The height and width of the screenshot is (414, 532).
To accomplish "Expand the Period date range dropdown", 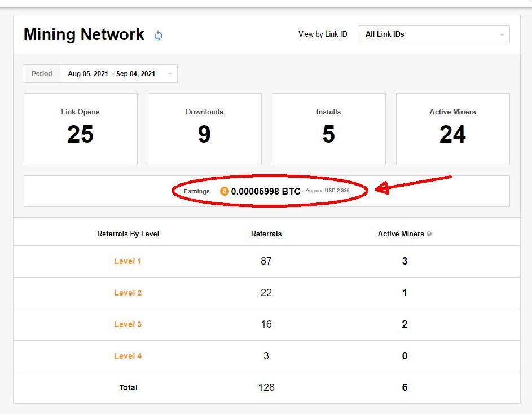I will (118, 74).
